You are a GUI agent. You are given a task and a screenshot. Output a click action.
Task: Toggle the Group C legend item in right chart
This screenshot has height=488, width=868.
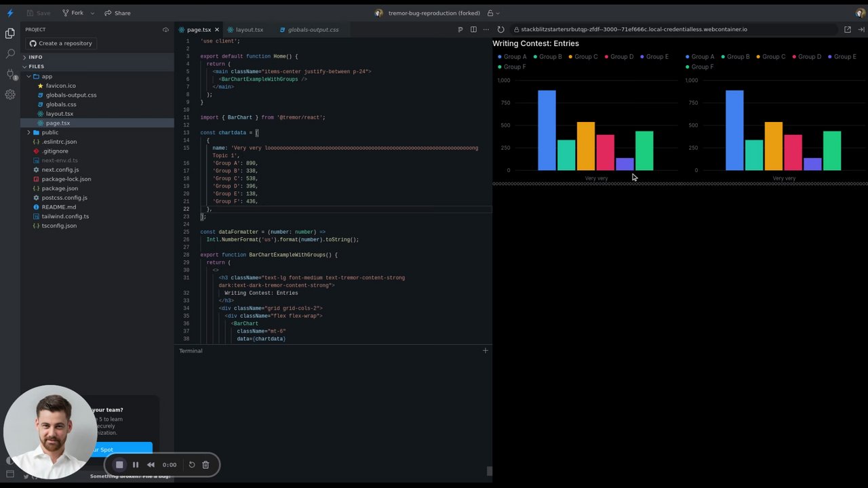pos(770,57)
